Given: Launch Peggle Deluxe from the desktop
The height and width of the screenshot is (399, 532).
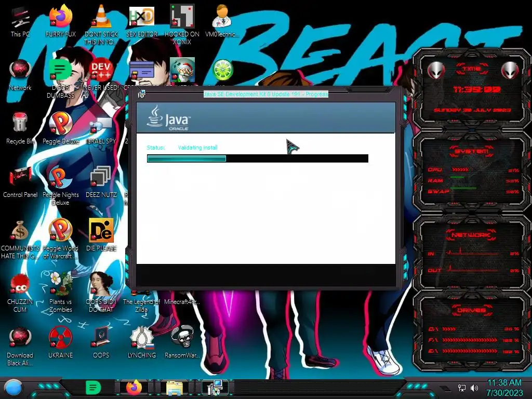Looking at the screenshot, I should (60, 123).
